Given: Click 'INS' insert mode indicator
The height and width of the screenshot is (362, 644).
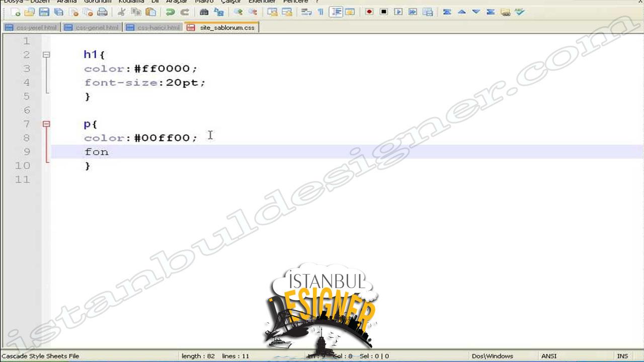Looking at the screenshot, I should pos(622,356).
